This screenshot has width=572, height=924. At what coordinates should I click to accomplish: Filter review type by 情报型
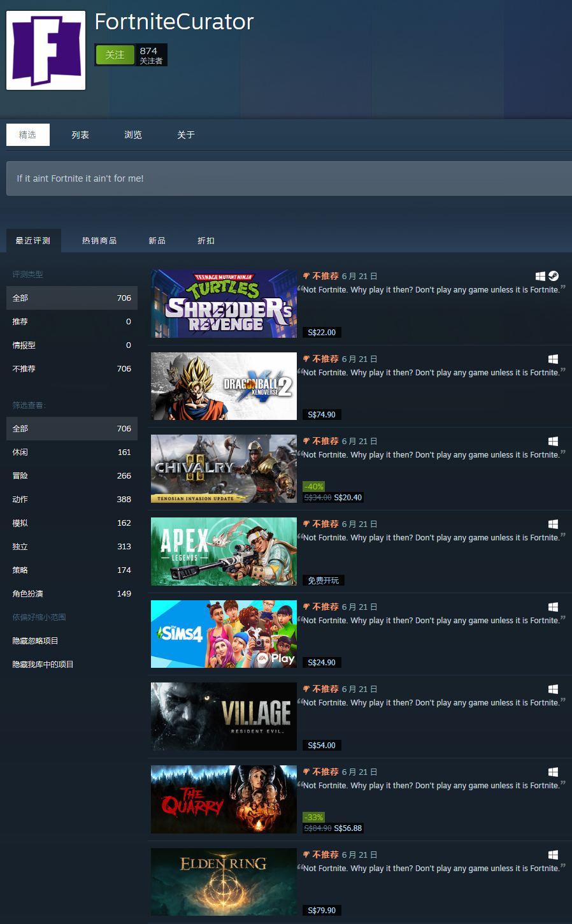pyautogui.click(x=72, y=345)
